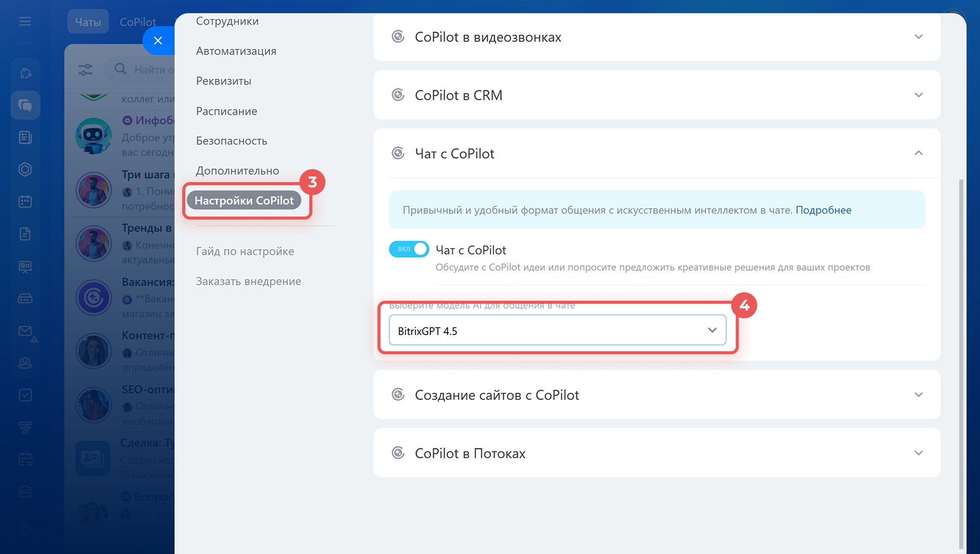Open the funnel sidebar icon
Viewport: 980px width, 554px height.
pyautogui.click(x=25, y=427)
